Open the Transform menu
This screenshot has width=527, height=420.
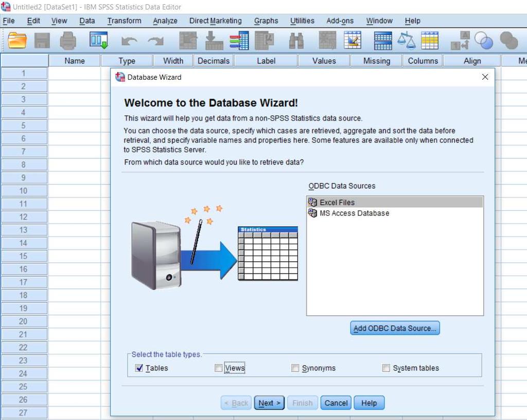click(x=125, y=21)
